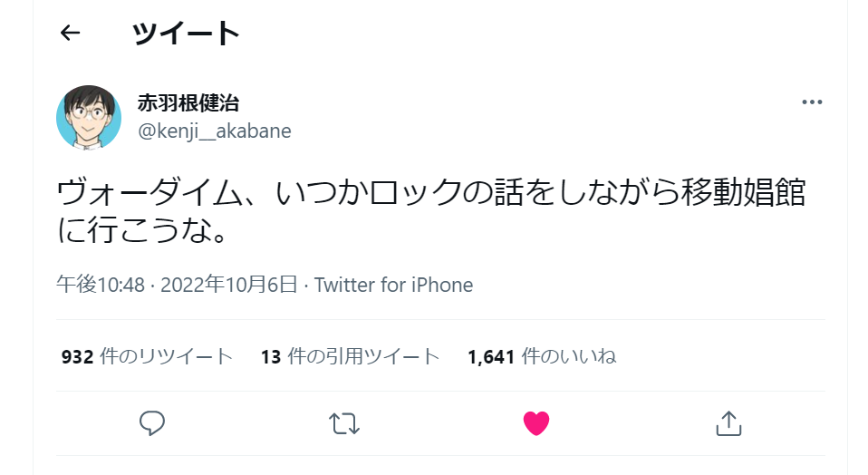Click the retweet arrows icon

pos(344,422)
